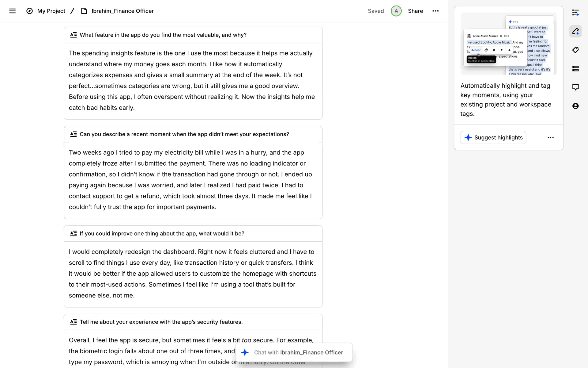Click the document page icon in breadcrumb

point(84,11)
